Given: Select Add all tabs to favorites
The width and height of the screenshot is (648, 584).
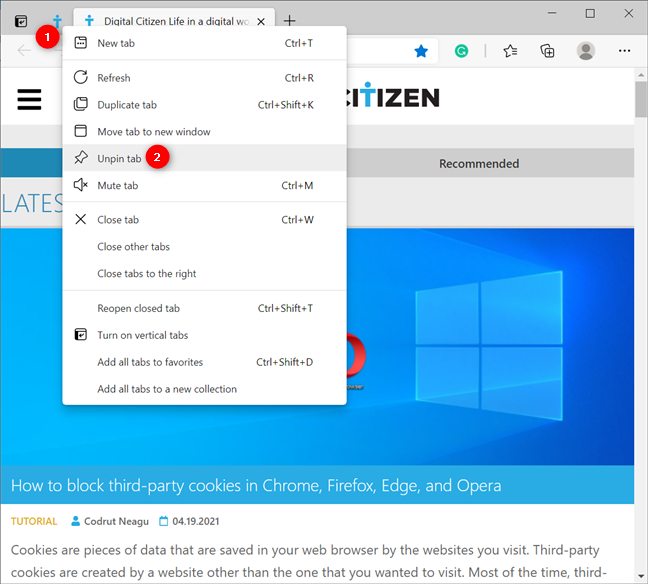Looking at the screenshot, I should [204, 362].
